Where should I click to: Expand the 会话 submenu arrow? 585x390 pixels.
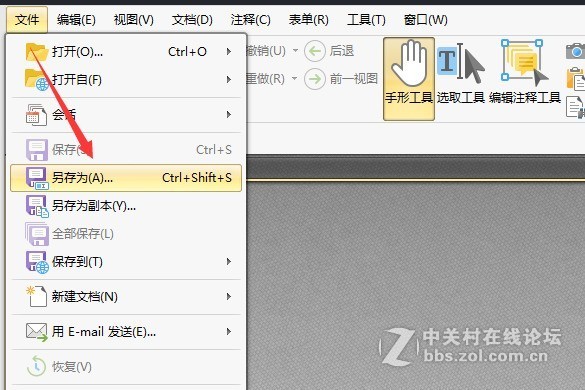tap(229, 115)
